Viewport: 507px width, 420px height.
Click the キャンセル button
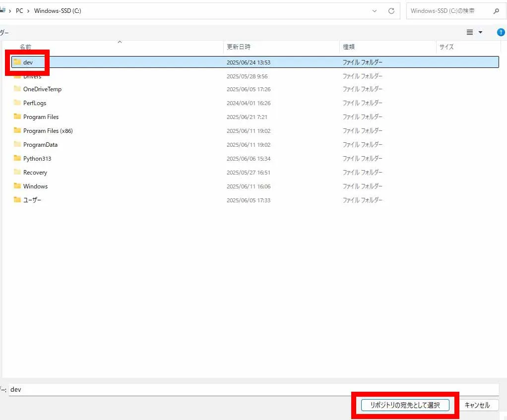(477, 405)
